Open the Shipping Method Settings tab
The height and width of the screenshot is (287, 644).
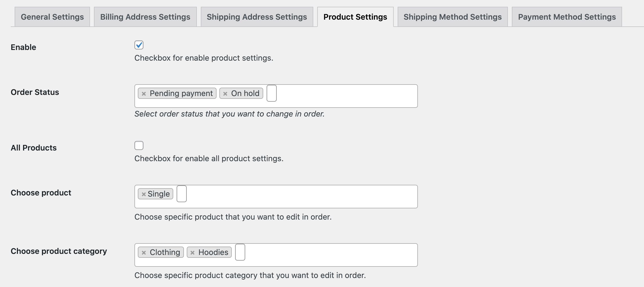click(x=452, y=17)
